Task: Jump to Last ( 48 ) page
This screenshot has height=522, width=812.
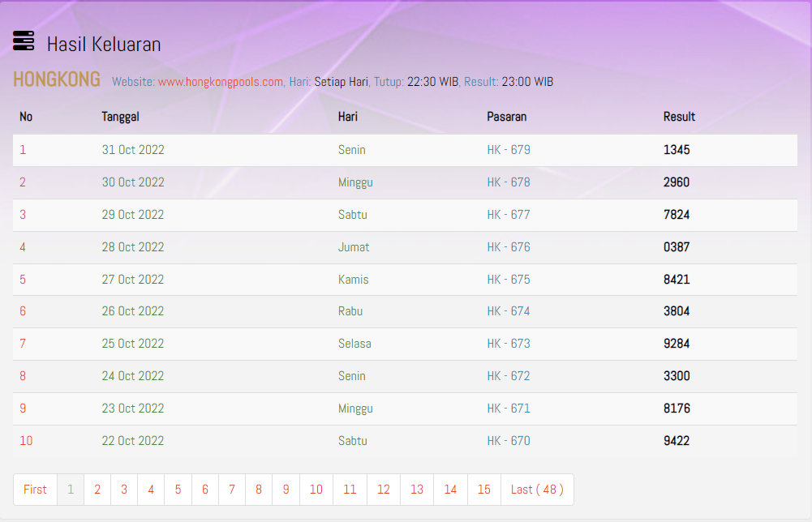Action: [537, 490]
